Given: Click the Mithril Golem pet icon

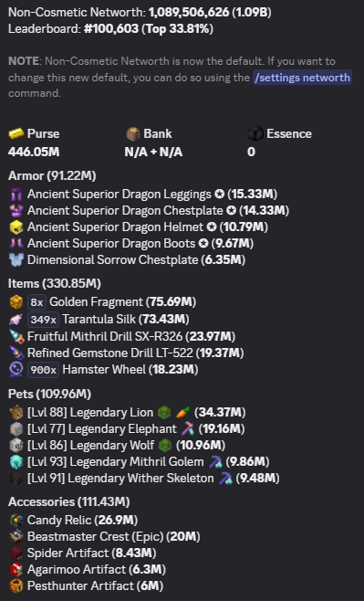Looking at the screenshot, I should pyautogui.click(x=16, y=461).
